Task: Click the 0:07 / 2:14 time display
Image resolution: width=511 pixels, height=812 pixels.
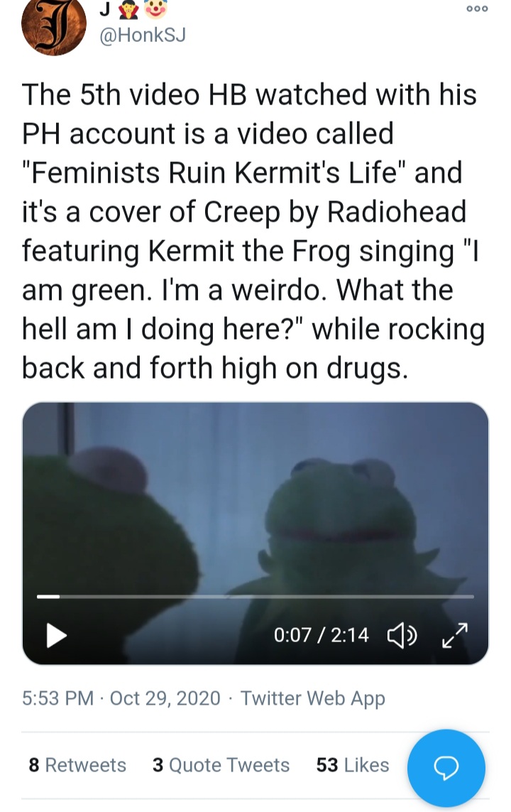Action: click(x=322, y=635)
